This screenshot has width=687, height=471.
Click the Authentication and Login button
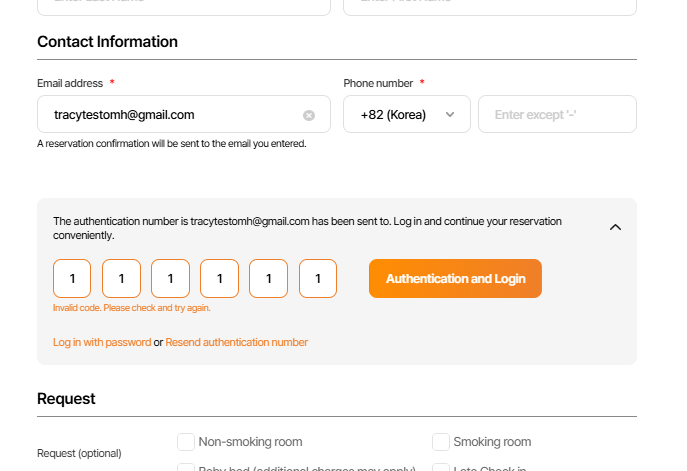click(x=455, y=279)
